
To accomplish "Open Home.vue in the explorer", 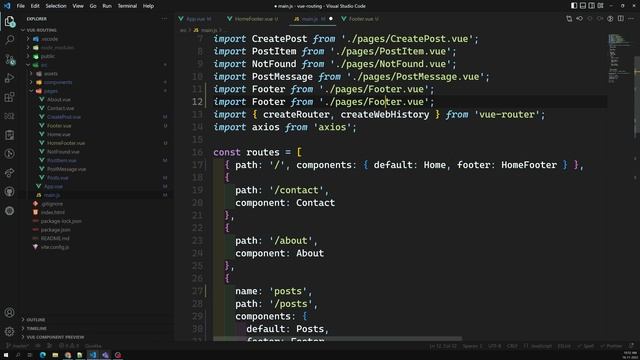I will (58, 134).
